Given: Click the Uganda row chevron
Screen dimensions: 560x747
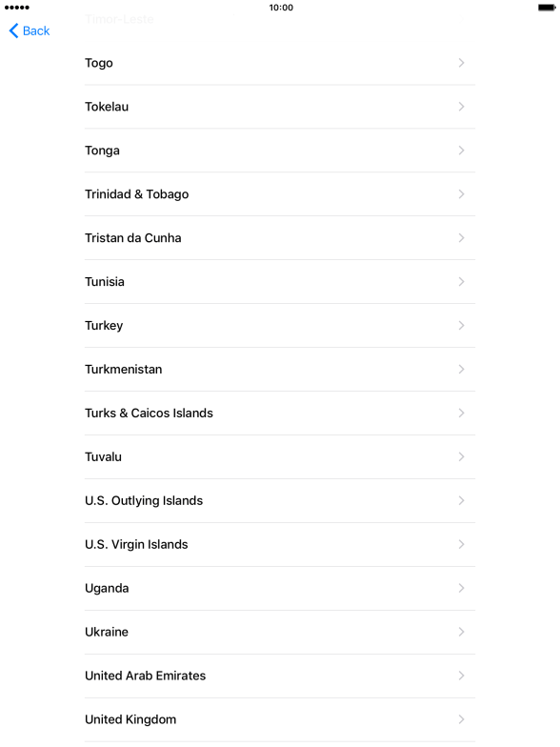Looking at the screenshot, I should [x=461, y=589].
